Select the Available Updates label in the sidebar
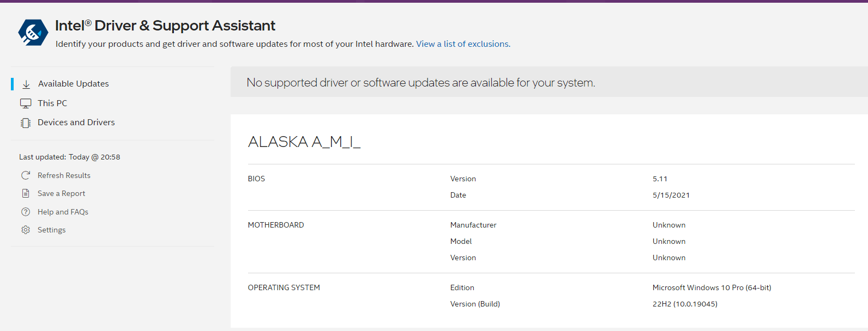The width and height of the screenshot is (868, 331). coord(74,84)
